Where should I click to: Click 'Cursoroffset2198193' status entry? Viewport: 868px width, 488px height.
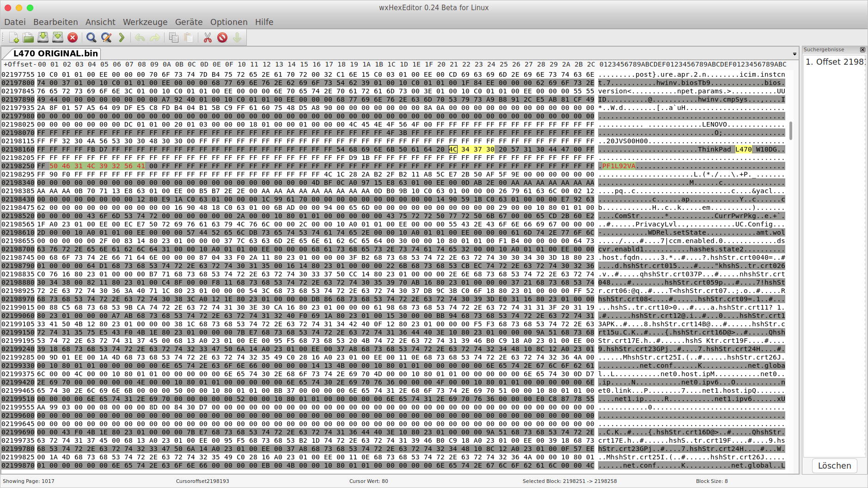point(202,481)
